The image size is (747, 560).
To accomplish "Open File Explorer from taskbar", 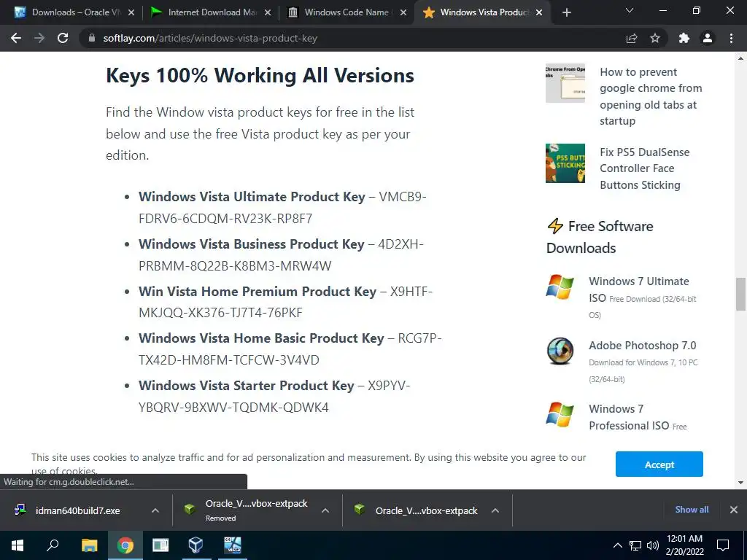I will click(x=89, y=545).
